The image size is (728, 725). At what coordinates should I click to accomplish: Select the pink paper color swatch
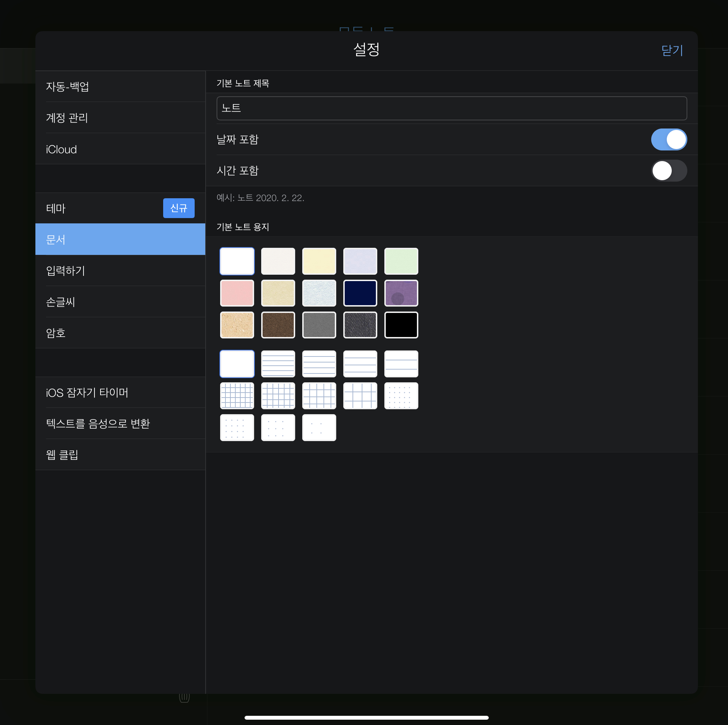click(x=237, y=293)
